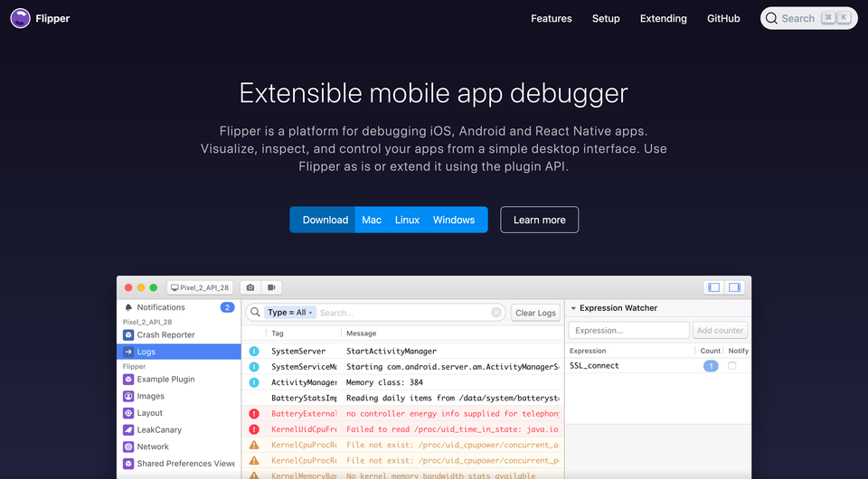Choose the Linux download
The height and width of the screenshot is (479, 868).
407,220
